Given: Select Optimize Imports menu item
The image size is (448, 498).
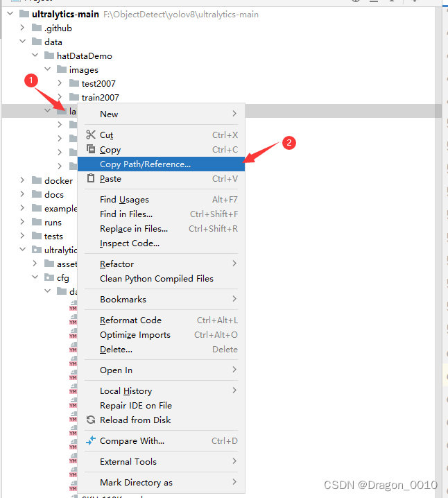Looking at the screenshot, I should pos(162,335).
